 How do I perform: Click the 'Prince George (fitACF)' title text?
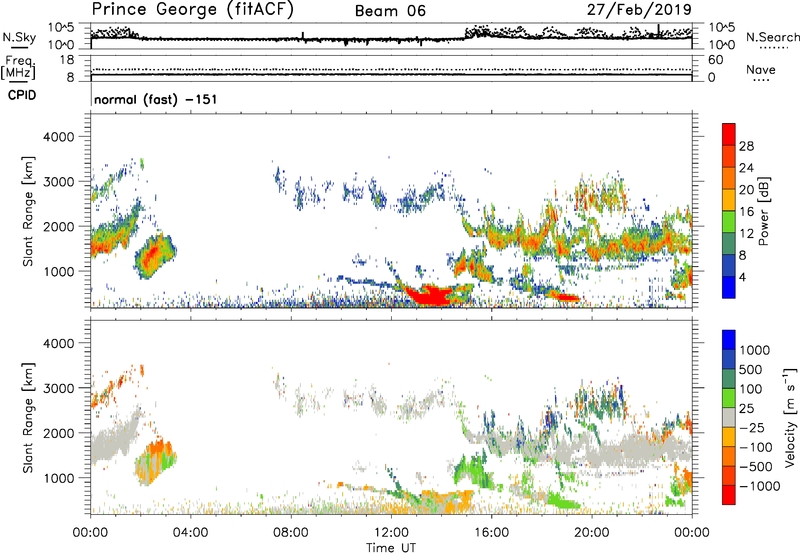[192, 10]
